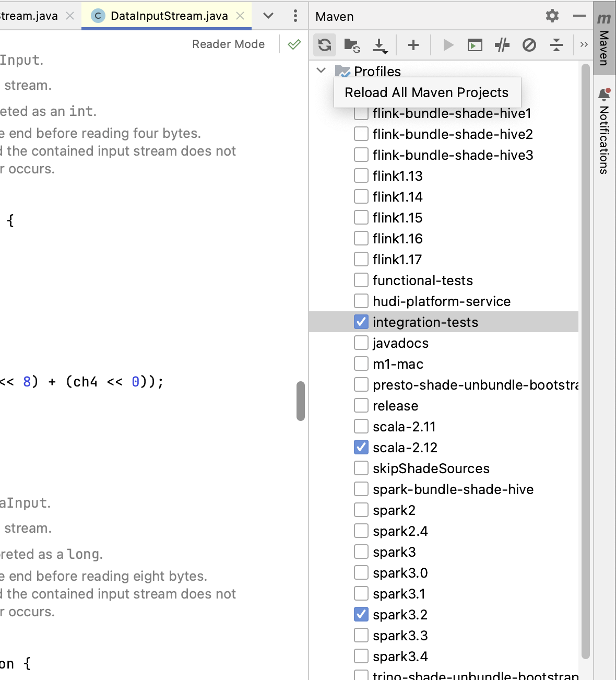Toggle Offline Mode in Maven toolbar
This screenshot has height=680, width=616.
[x=502, y=45]
